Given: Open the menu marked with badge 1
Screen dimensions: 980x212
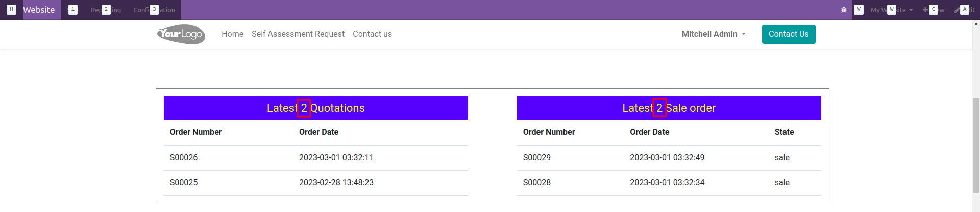Looking at the screenshot, I should [x=73, y=10].
